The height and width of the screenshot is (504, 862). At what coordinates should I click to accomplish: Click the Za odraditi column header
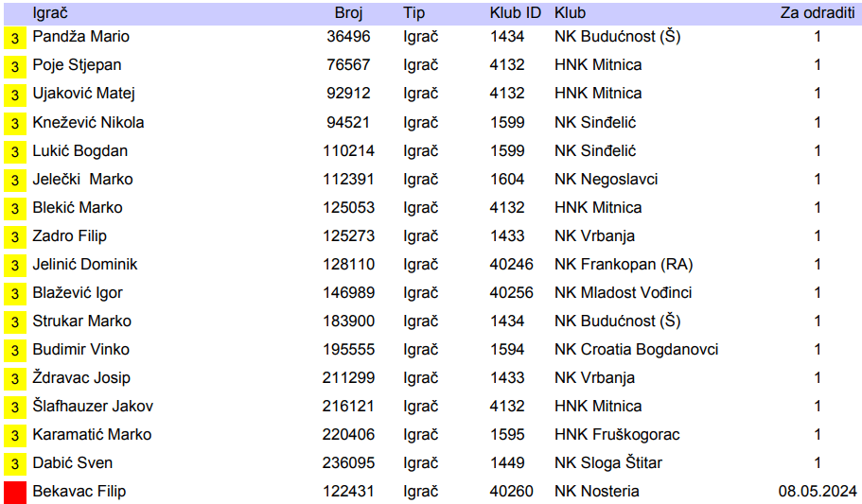click(817, 13)
